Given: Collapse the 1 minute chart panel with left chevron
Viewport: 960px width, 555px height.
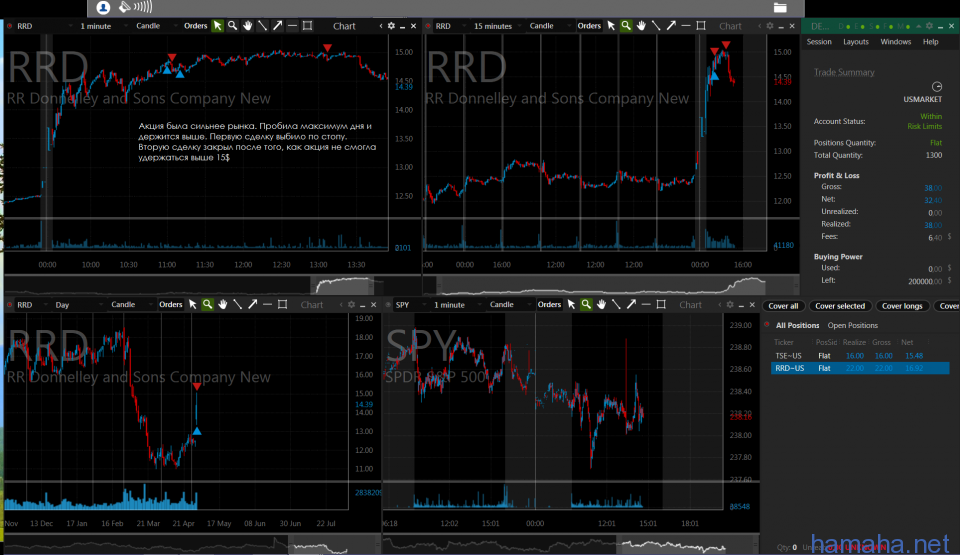Looking at the screenshot, I should point(381,26).
